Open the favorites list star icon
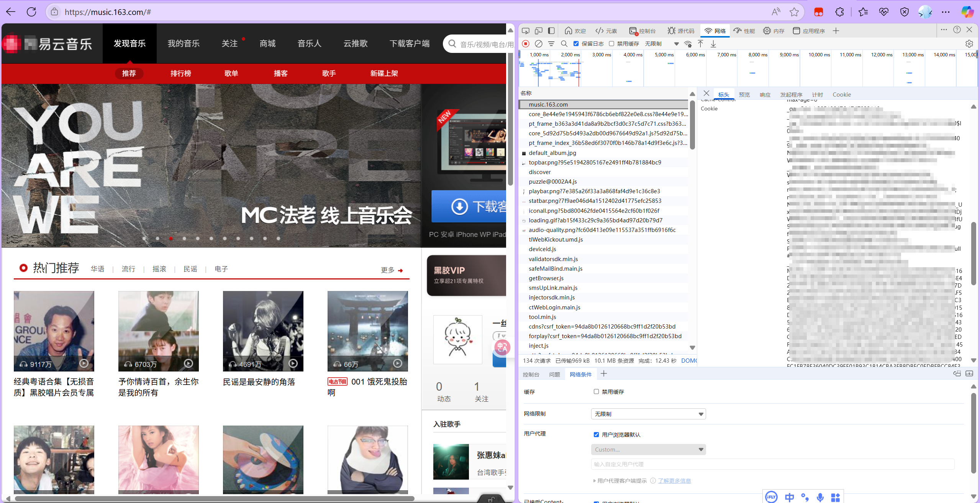 (x=863, y=12)
